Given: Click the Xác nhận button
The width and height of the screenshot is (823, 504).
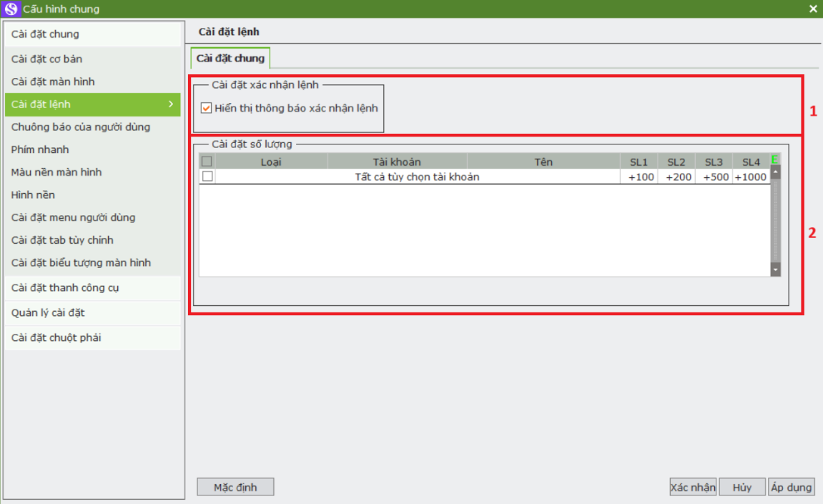Looking at the screenshot, I should 692,488.
